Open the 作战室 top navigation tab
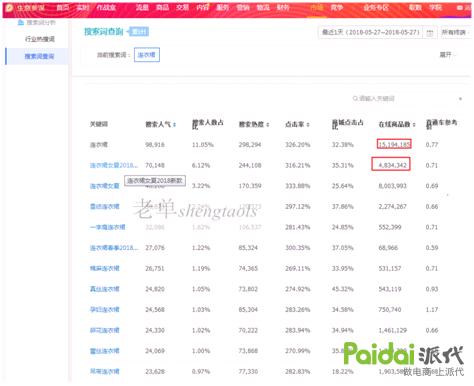 (x=106, y=7)
